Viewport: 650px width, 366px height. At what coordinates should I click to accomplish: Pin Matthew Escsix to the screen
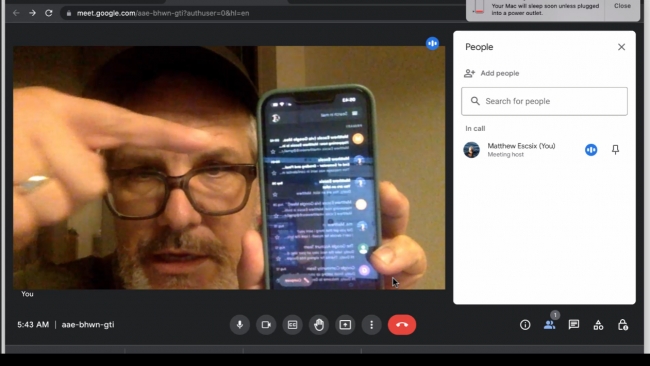(x=616, y=150)
